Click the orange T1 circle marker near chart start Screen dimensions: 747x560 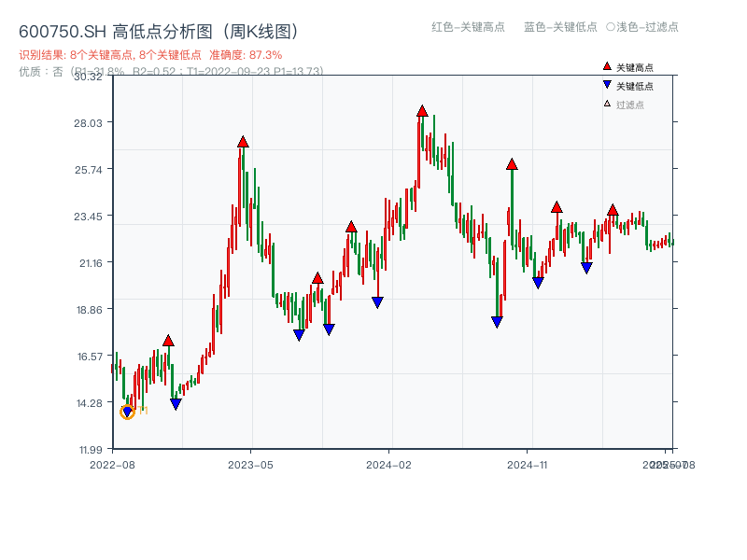pyautogui.click(x=126, y=412)
